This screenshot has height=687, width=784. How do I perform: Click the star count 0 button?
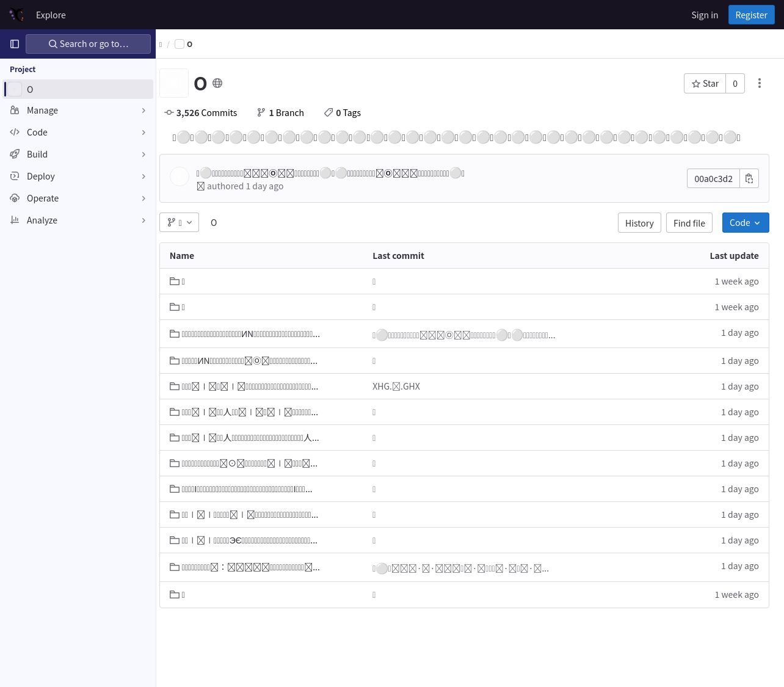[735, 84]
